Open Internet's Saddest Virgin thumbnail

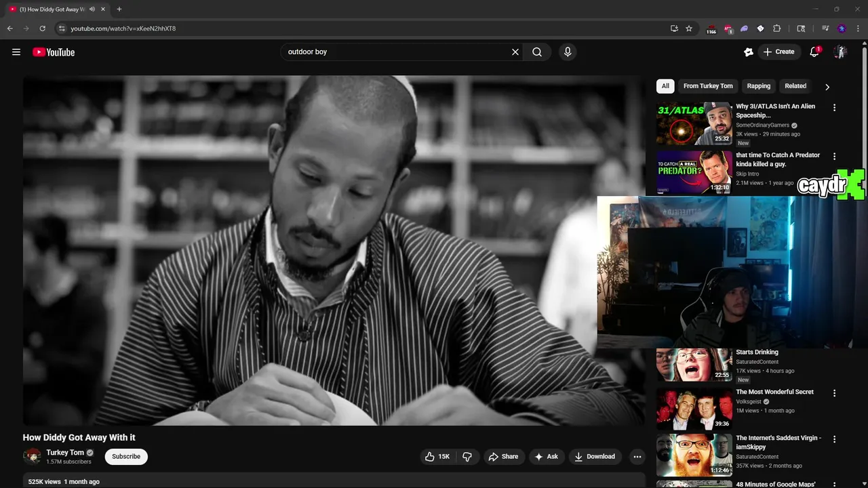694,455
